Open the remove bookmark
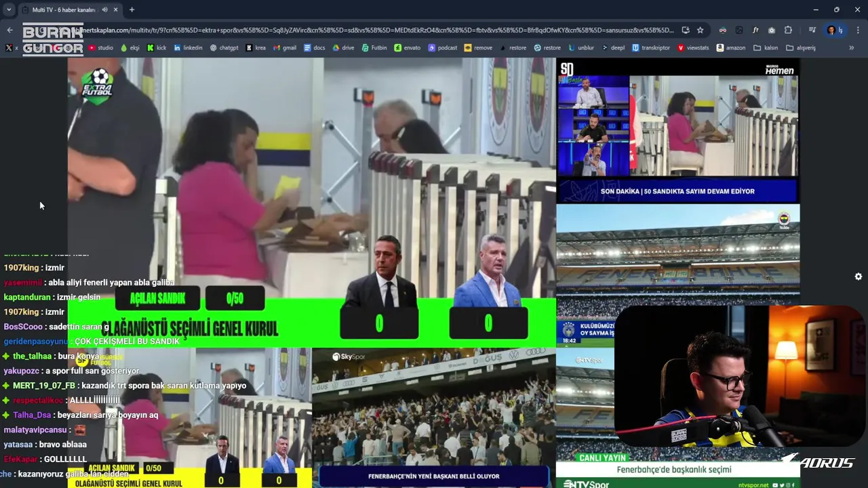 click(478, 48)
